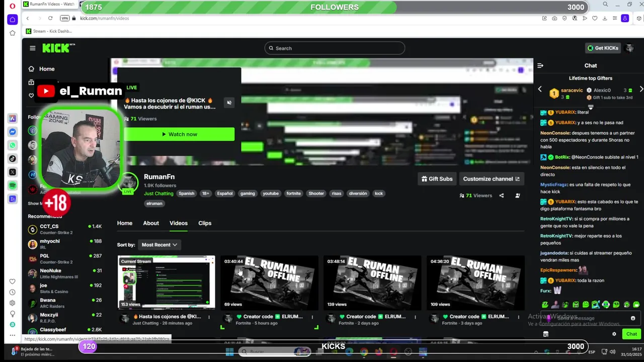The height and width of the screenshot is (362, 644).
Task: Open the Kick shop icon in chat
Action: [545, 334]
